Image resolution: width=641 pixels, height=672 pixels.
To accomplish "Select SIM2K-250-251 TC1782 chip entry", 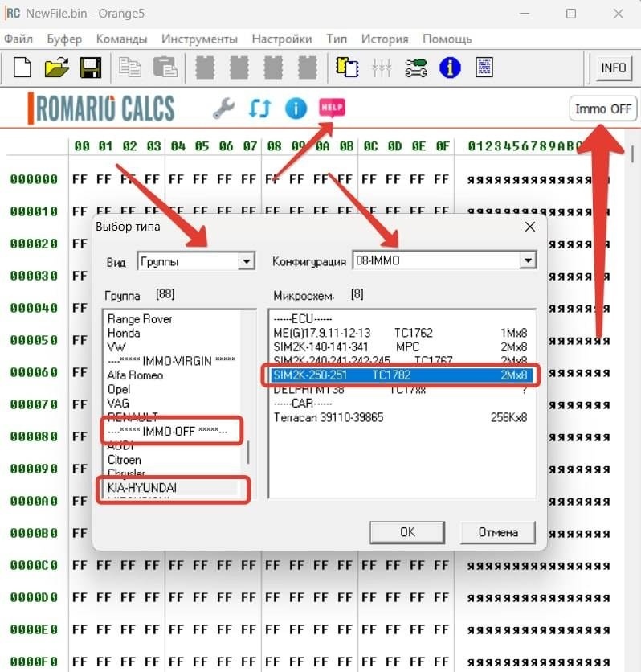I will tap(401, 375).
